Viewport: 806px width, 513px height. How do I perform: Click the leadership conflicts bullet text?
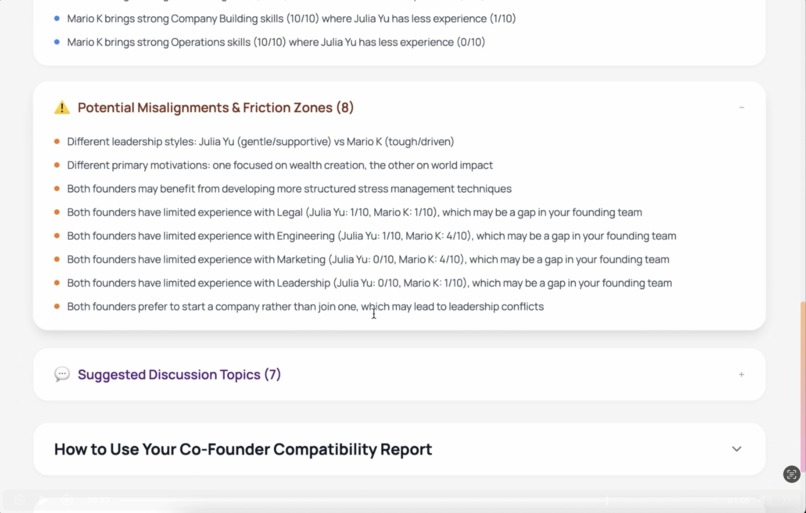coord(305,307)
